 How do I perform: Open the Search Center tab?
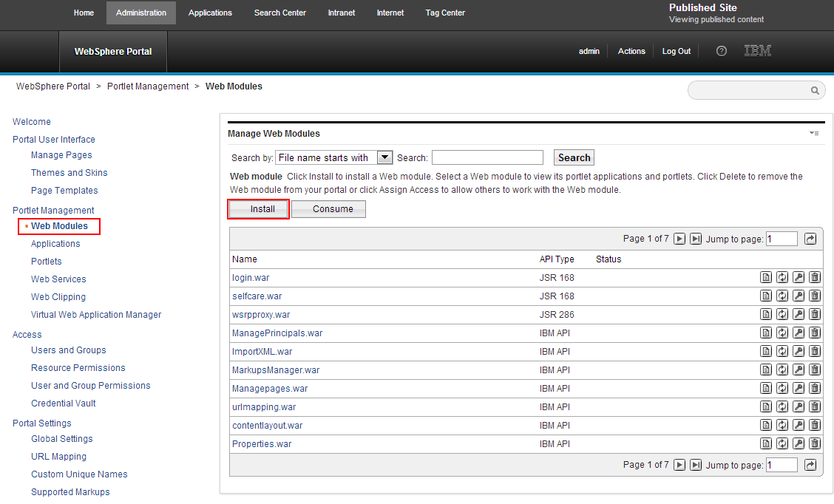tap(279, 13)
